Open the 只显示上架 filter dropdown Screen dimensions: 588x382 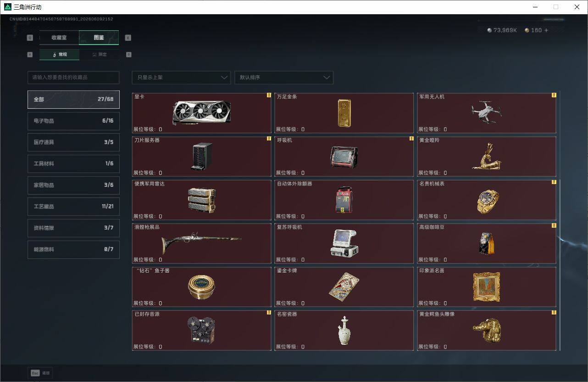(x=181, y=77)
